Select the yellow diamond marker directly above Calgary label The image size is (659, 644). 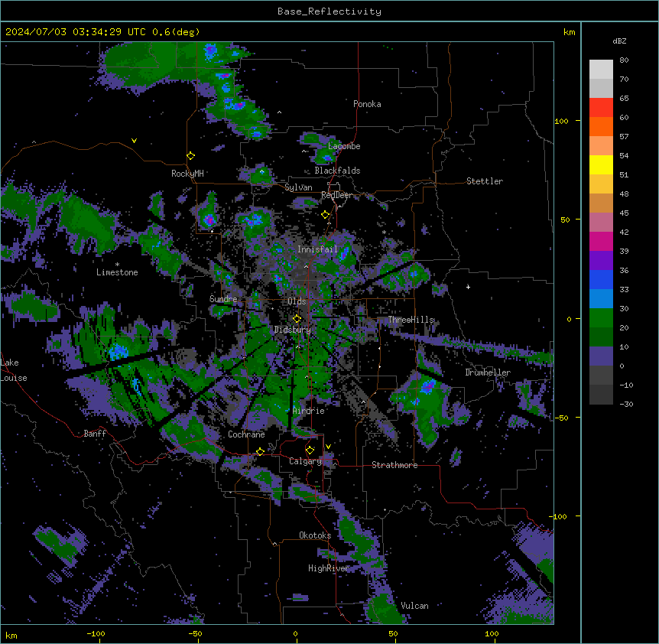pyautogui.click(x=310, y=450)
